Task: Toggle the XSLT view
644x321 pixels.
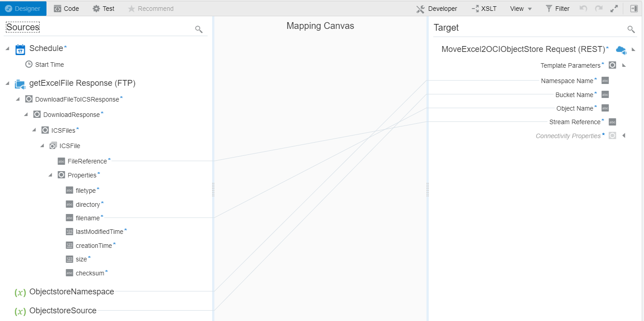Action: [484, 9]
